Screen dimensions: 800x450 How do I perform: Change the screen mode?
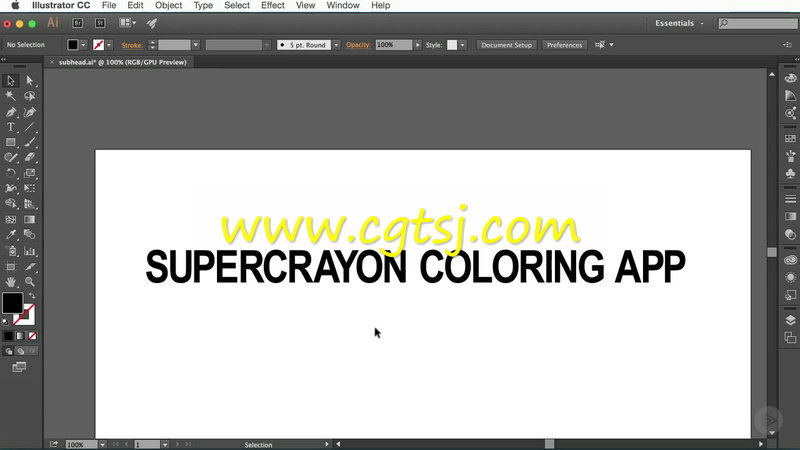pyautogui.click(x=19, y=367)
